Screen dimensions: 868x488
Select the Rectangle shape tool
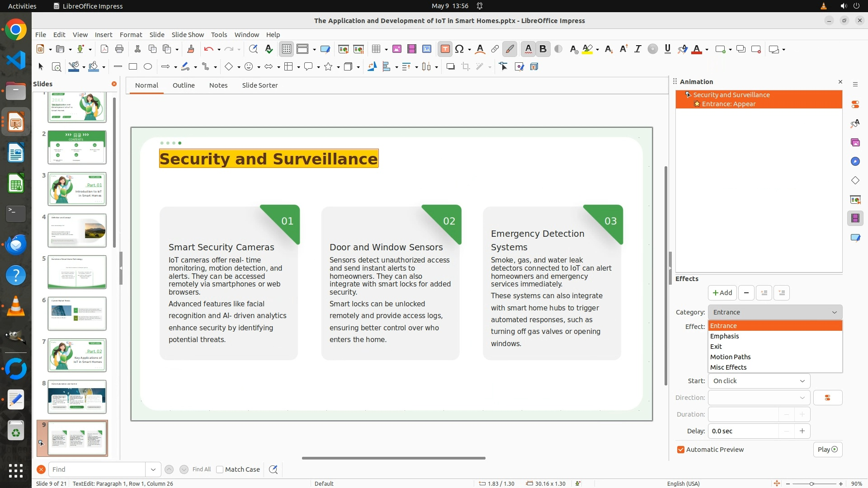[x=133, y=67]
